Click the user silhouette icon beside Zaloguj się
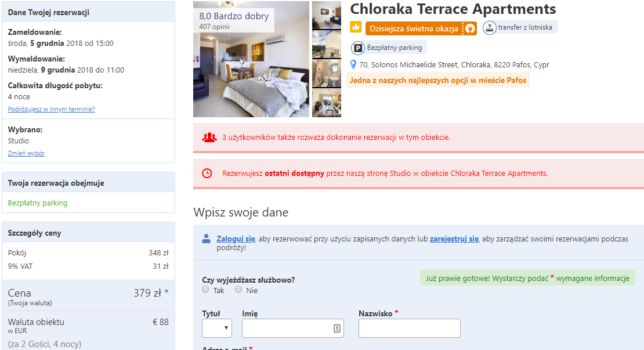This screenshot has height=350, width=644. click(x=206, y=239)
